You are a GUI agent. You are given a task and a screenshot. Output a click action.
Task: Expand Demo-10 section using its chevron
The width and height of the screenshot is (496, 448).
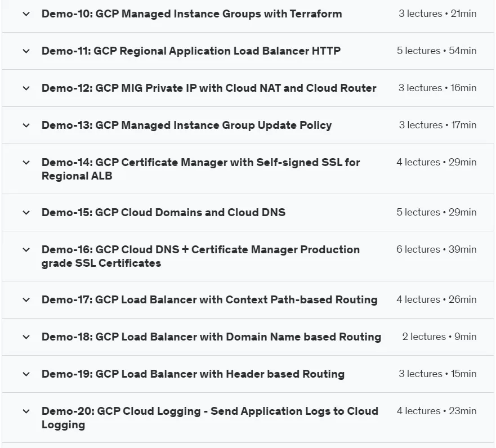(26, 14)
